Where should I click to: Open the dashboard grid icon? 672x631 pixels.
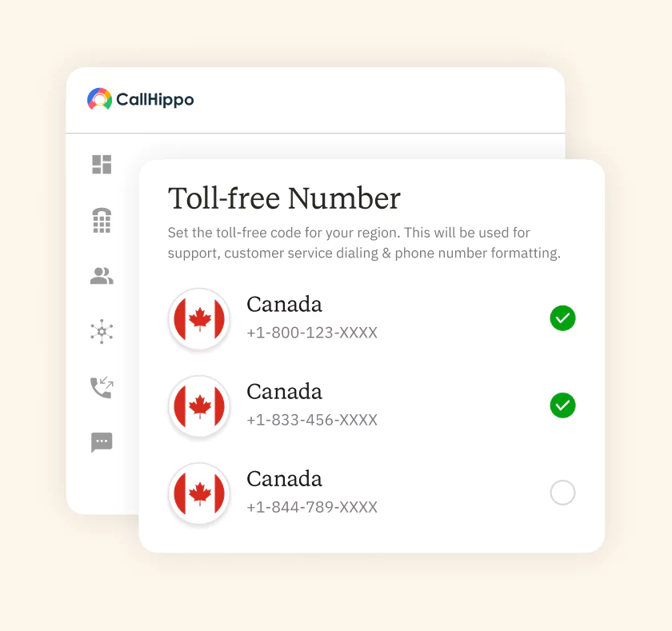[102, 165]
